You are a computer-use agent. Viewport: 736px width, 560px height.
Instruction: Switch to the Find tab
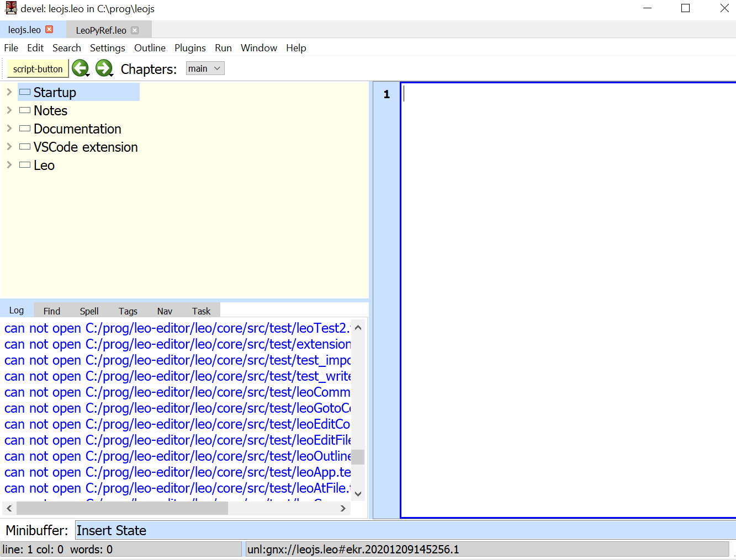(51, 311)
